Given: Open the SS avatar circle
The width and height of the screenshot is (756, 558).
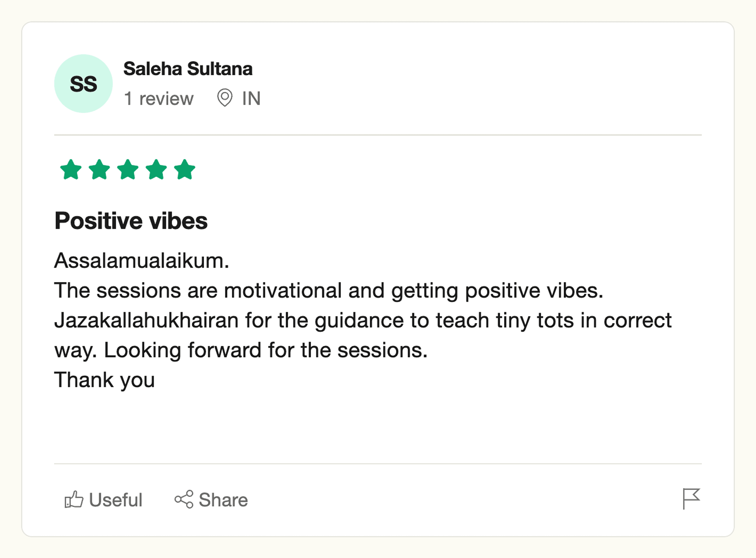Looking at the screenshot, I should (83, 84).
